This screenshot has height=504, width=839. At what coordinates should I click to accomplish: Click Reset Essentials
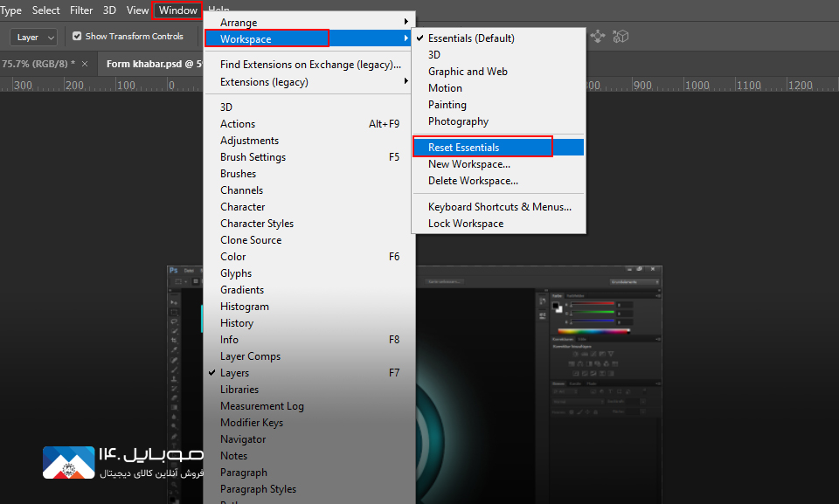click(x=499, y=147)
